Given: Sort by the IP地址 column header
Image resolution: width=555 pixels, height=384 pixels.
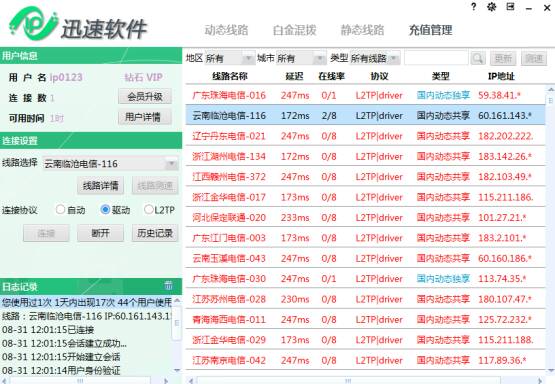Looking at the screenshot, I should pyautogui.click(x=501, y=76).
